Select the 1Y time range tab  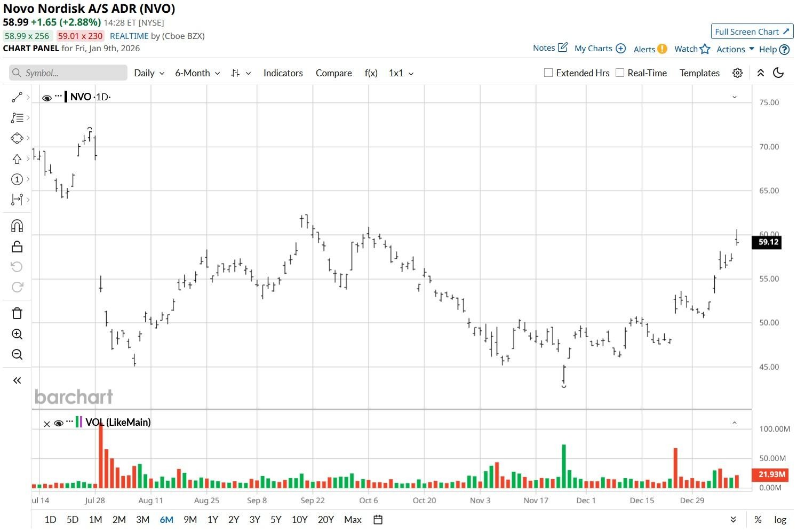[x=212, y=520]
